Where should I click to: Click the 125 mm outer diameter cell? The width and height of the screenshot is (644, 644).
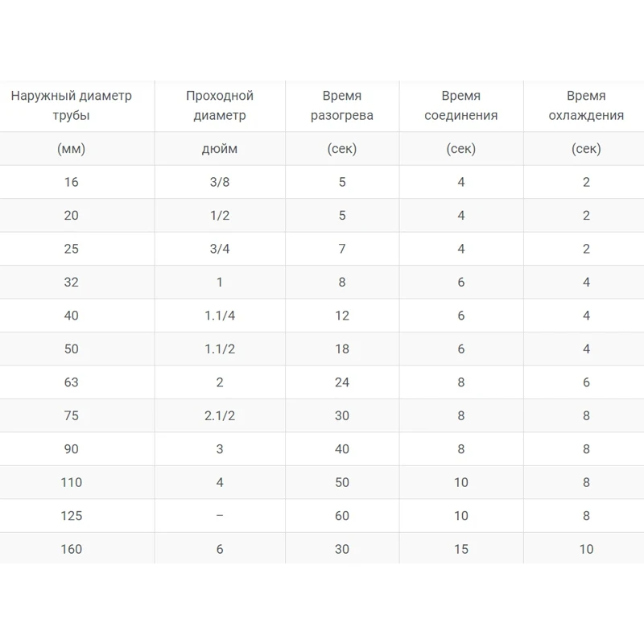[x=72, y=516]
